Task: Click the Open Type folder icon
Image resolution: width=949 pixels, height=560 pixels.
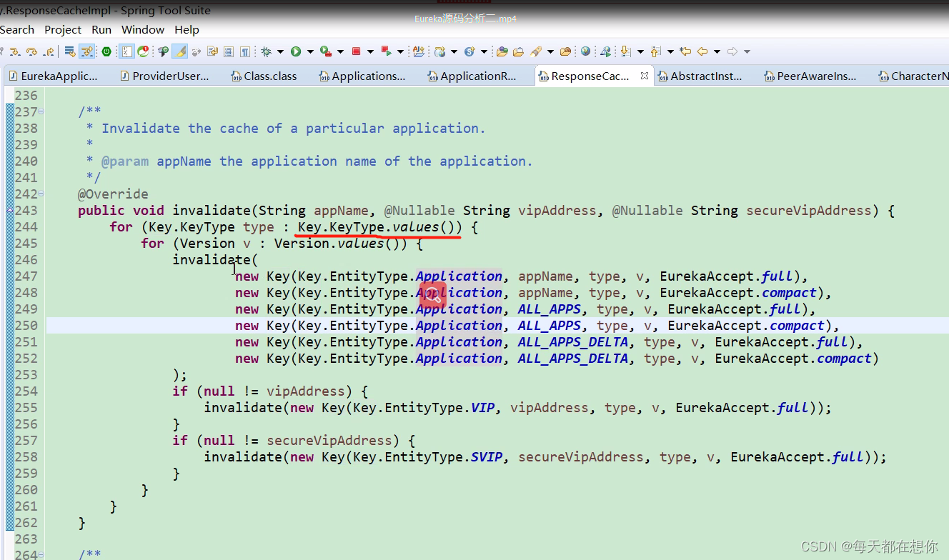Action: click(502, 51)
